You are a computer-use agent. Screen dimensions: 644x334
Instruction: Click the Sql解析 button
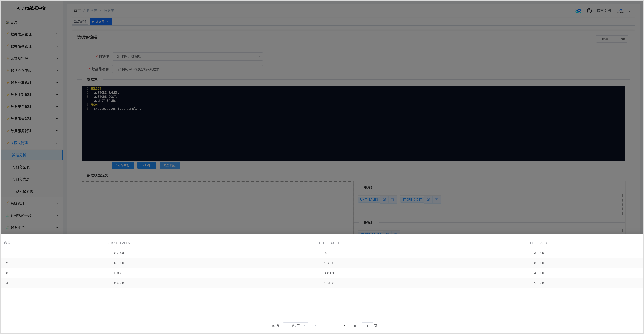coord(146,165)
